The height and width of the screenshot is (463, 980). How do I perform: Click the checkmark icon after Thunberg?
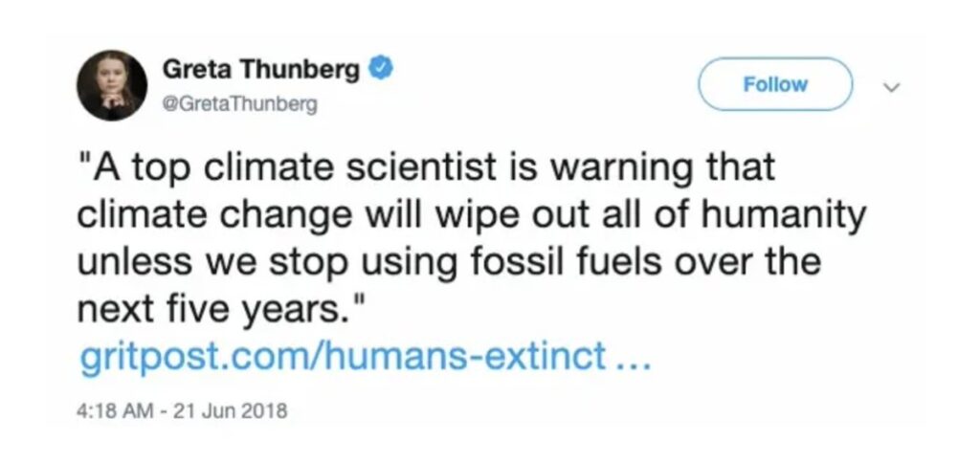tap(381, 69)
